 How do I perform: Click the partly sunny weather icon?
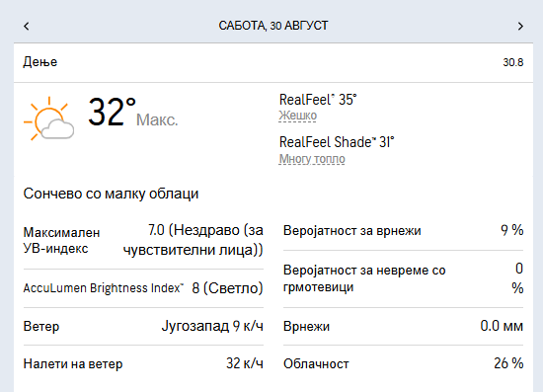[48, 118]
